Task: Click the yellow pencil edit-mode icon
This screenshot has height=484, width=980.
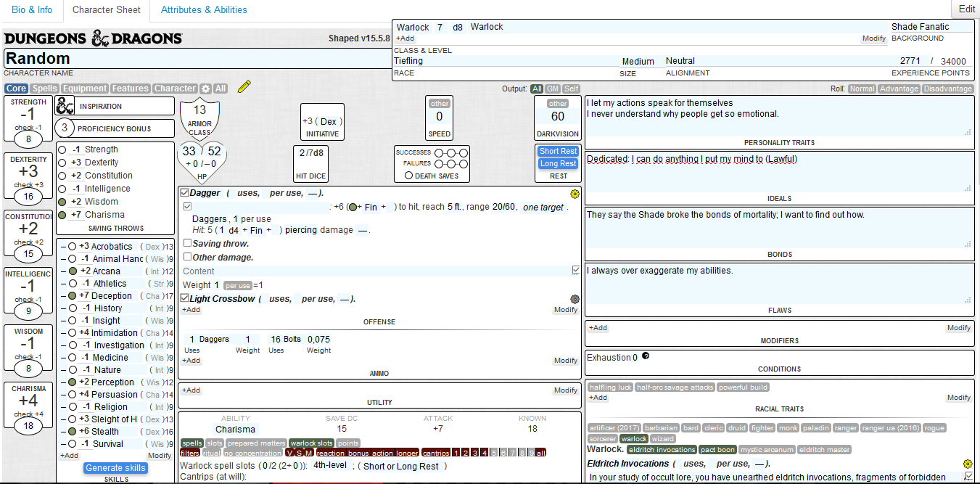Action: click(244, 87)
